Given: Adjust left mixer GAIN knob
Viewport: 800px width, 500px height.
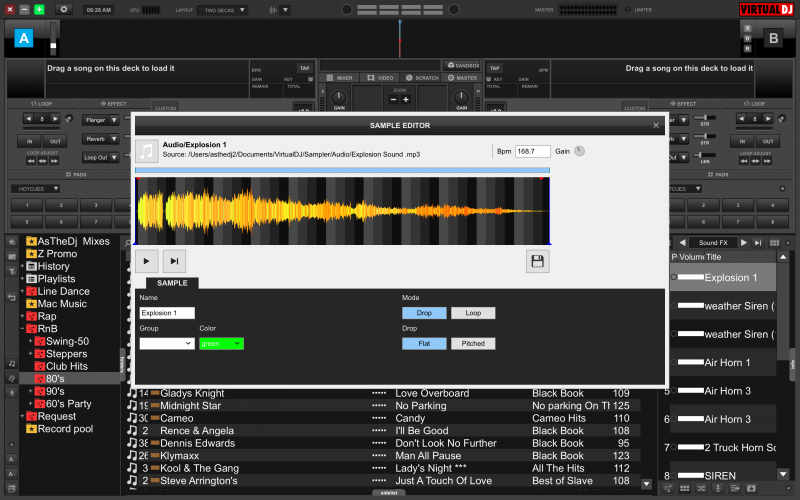Looking at the screenshot, I should [339, 97].
